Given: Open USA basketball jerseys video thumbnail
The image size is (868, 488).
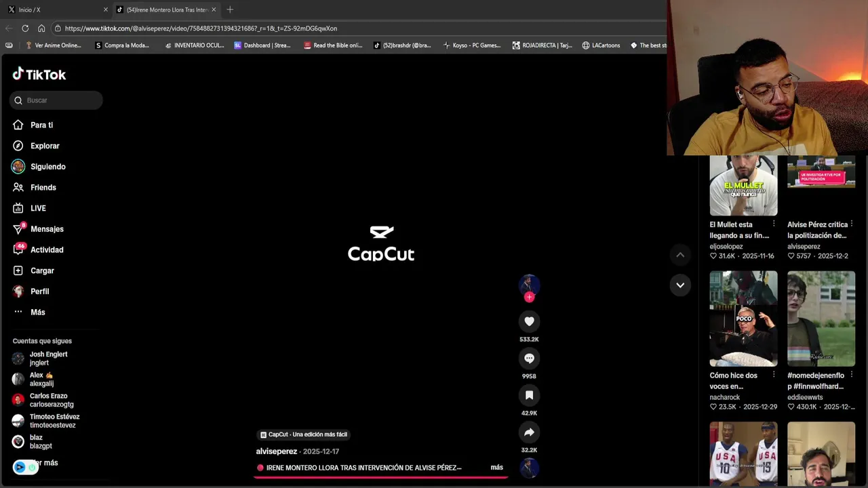Looking at the screenshot, I should [x=743, y=453].
